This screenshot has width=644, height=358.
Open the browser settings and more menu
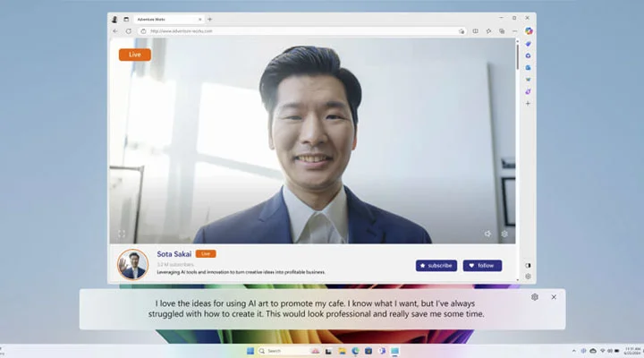pos(513,30)
